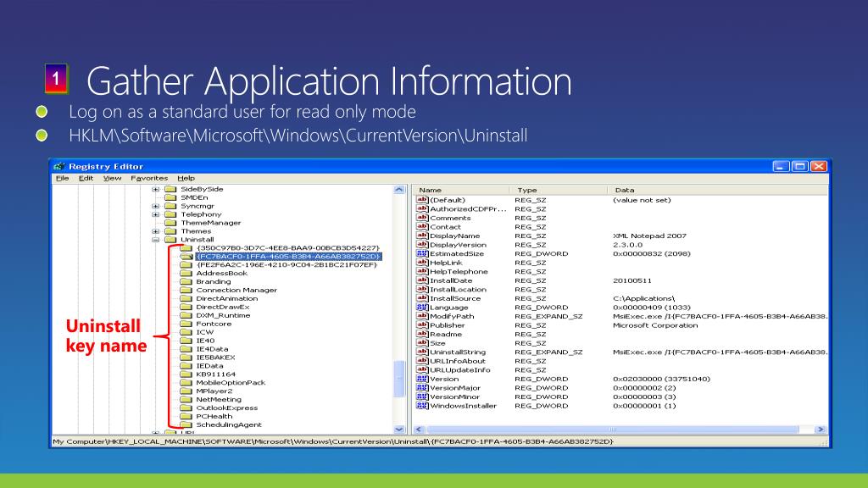The height and width of the screenshot is (488, 868).
Task: Click the SideBySide folder icon
Action: [170, 189]
